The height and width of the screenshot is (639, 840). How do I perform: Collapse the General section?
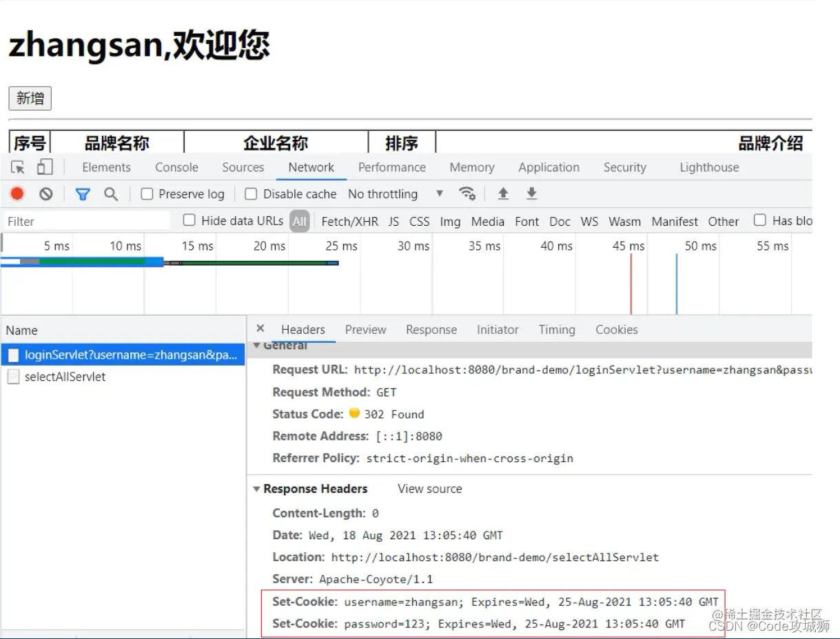[x=256, y=345]
